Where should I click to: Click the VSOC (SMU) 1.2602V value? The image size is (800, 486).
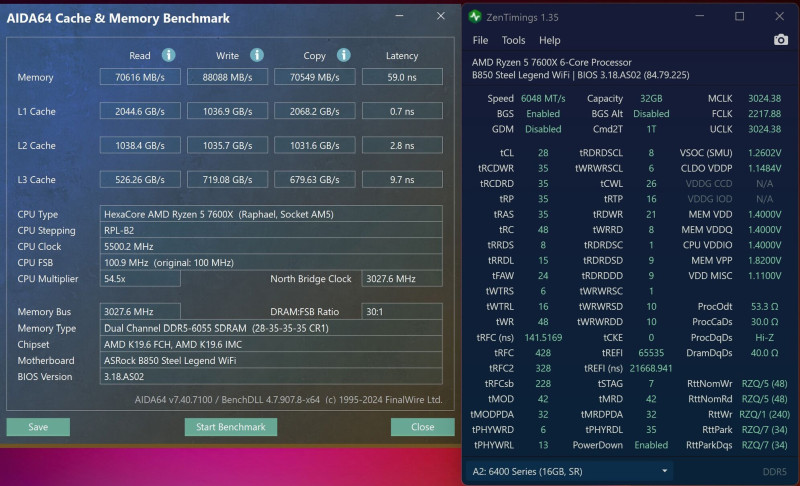[764, 153]
